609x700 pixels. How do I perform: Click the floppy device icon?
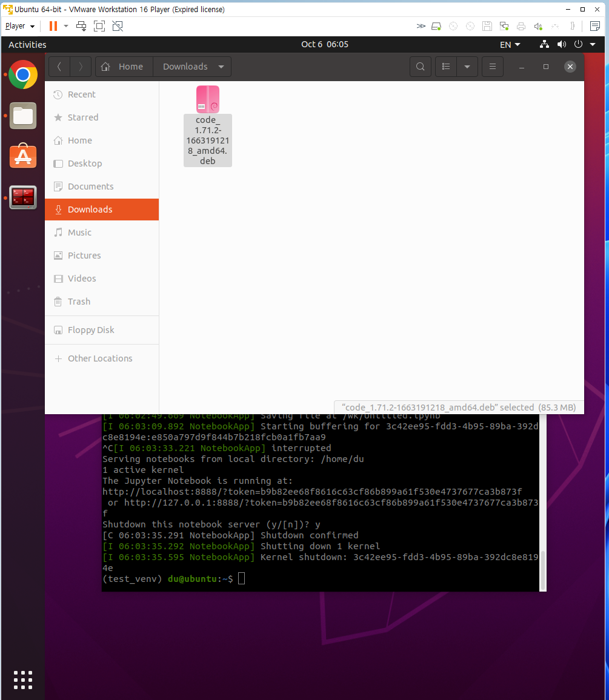point(487,26)
